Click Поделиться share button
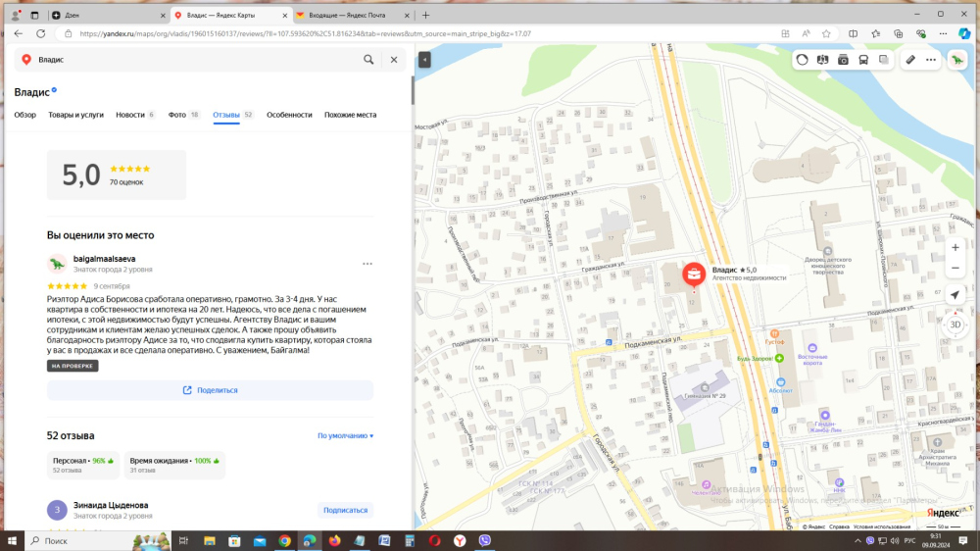The image size is (980, 551). point(210,390)
